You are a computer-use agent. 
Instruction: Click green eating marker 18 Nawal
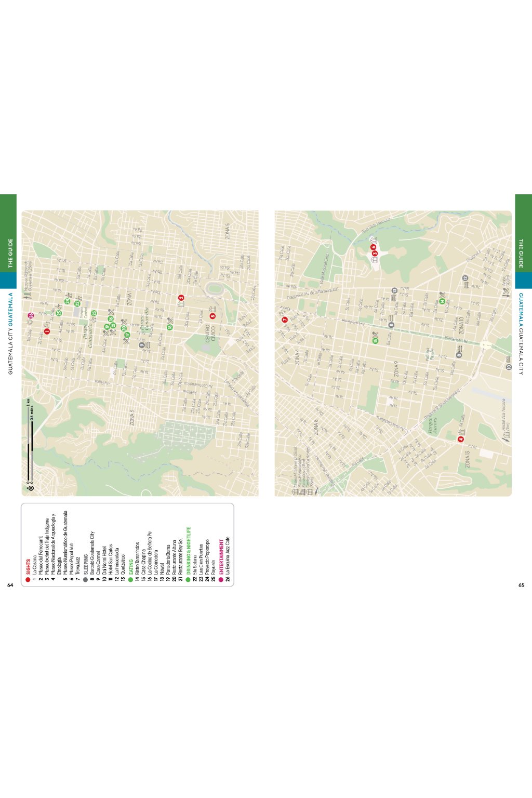click(x=170, y=327)
